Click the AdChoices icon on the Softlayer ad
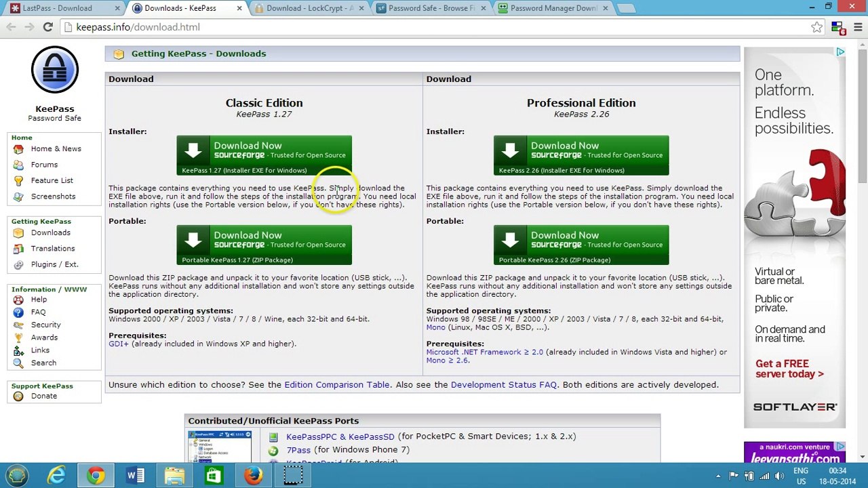 click(x=840, y=52)
